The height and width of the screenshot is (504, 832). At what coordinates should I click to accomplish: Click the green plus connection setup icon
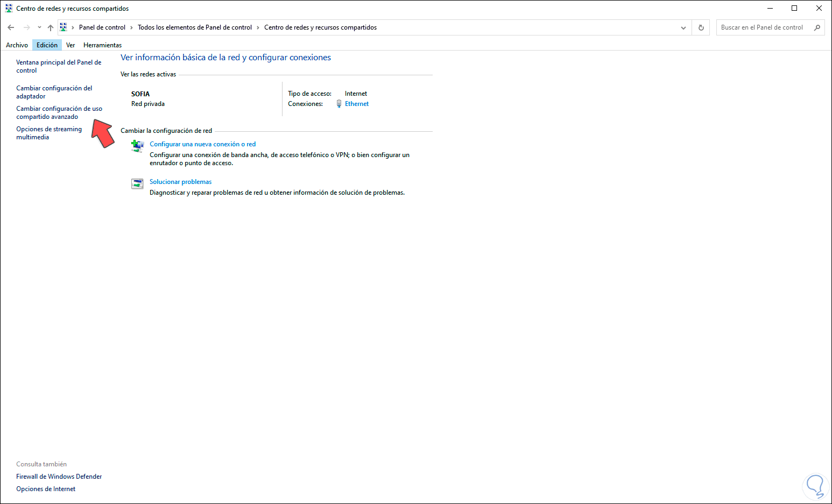[x=137, y=146]
